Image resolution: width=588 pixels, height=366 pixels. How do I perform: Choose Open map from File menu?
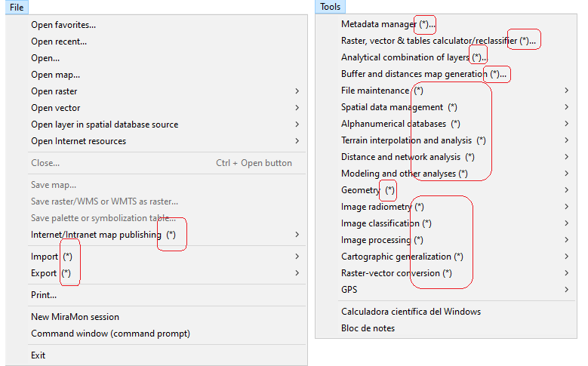pyautogui.click(x=55, y=75)
